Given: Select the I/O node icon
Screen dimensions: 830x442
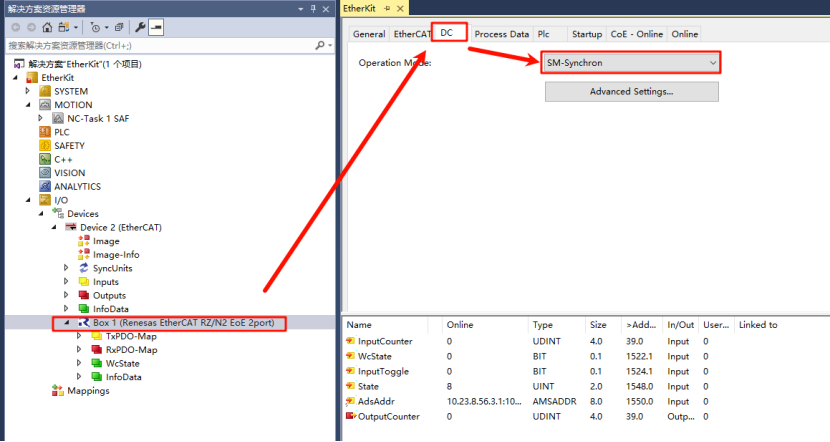Looking at the screenshot, I should coord(45,200).
